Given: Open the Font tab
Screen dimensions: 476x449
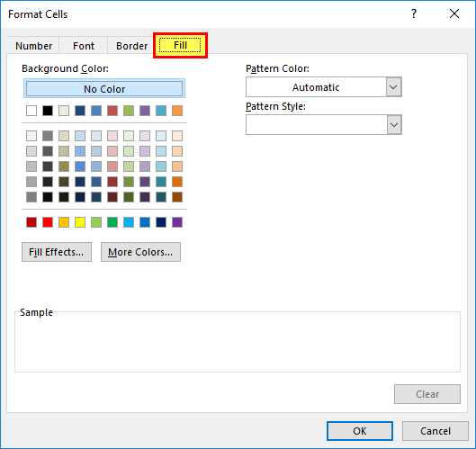Looking at the screenshot, I should [x=84, y=46].
